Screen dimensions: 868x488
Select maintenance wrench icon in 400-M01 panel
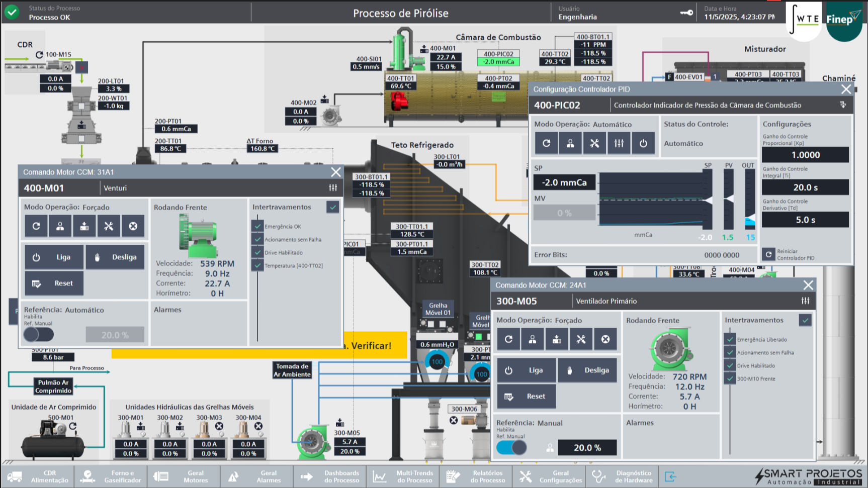(x=109, y=226)
